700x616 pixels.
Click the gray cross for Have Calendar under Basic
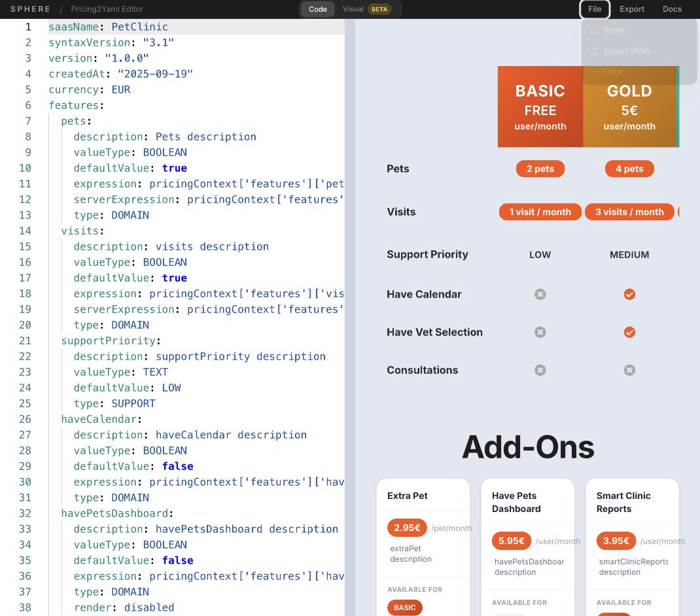(540, 294)
